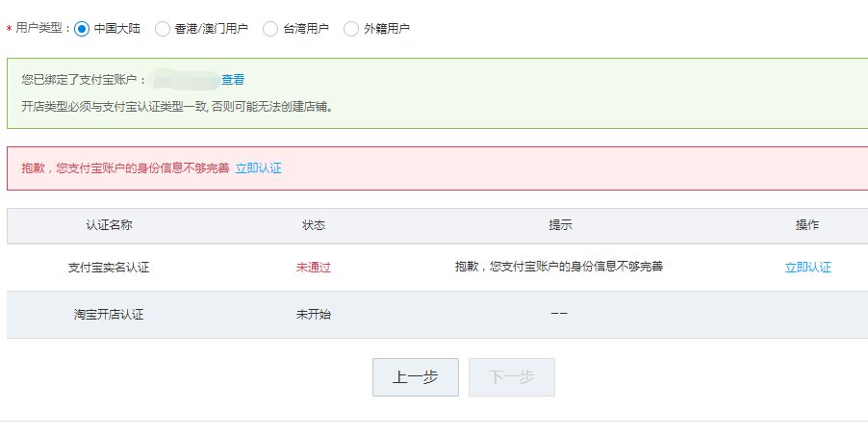Click the table hint 抱歉，您支付宝账户的身份信息不够完善
This screenshot has height=437, width=868.
tap(559, 267)
